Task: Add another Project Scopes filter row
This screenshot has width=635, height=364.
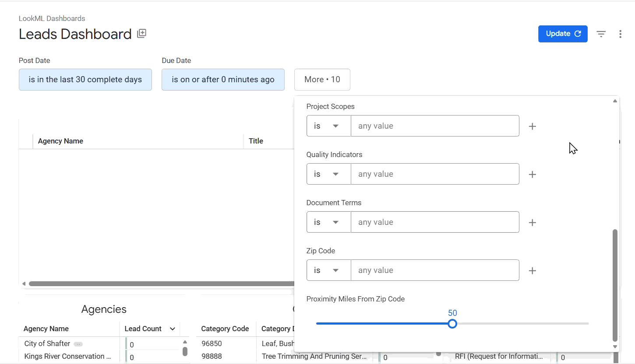Action: tap(533, 126)
